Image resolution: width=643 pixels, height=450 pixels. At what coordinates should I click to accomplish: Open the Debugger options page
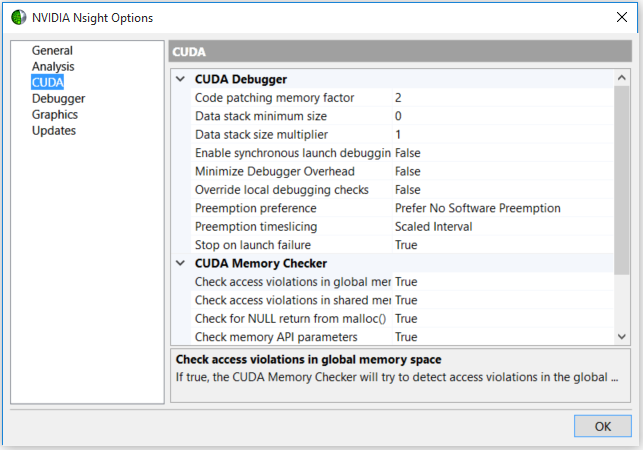[58, 98]
